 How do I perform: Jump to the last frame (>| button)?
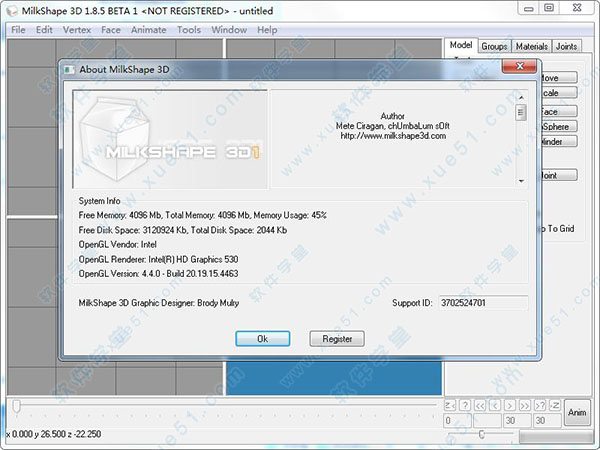point(555,405)
